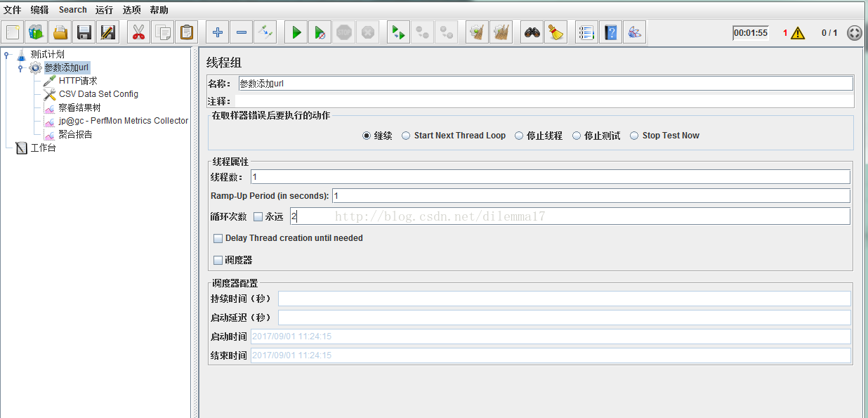
Task: Enable the 调度器 checkbox
Action: (218, 260)
